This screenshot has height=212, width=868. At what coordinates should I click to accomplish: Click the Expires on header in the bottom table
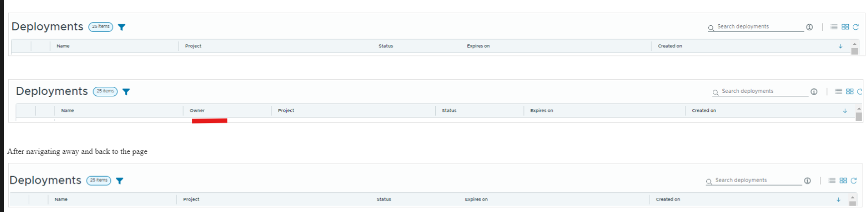[x=476, y=200]
